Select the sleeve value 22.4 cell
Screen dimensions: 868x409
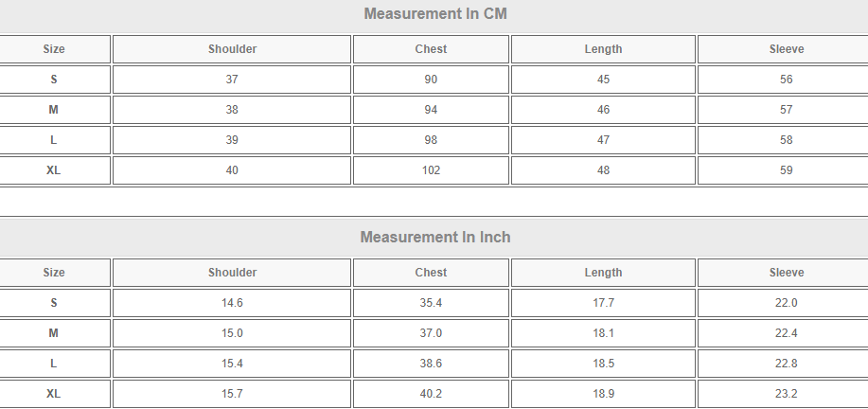[786, 333]
